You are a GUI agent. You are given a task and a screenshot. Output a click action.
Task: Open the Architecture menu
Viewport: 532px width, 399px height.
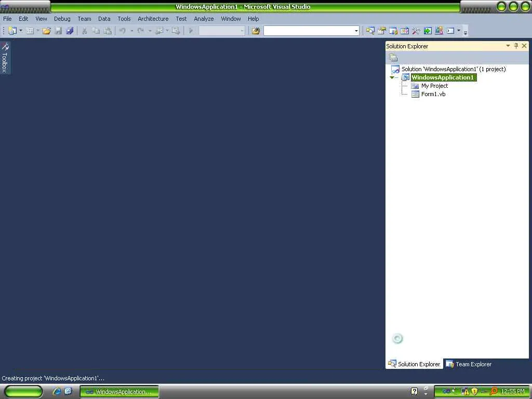(x=153, y=19)
